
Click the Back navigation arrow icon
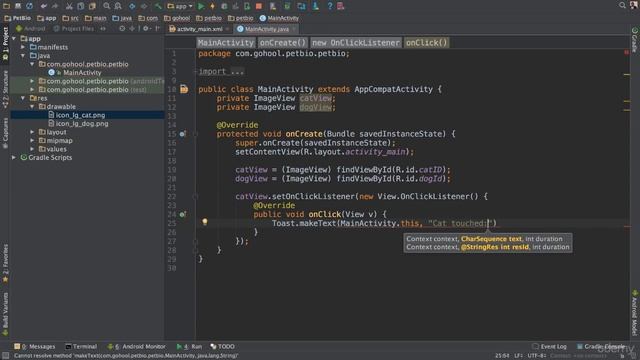132,6
